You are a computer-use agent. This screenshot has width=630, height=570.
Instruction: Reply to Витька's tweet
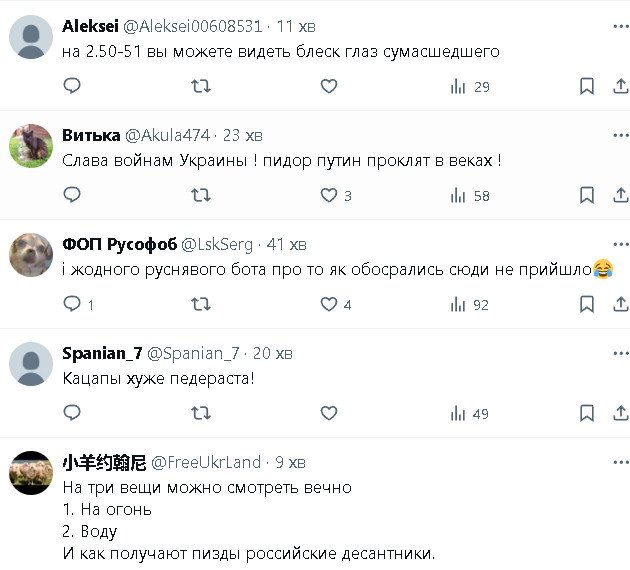pyautogui.click(x=71, y=196)
